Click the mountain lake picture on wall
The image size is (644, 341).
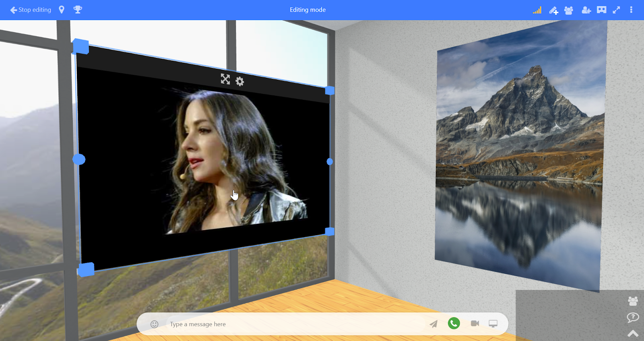click(520, 157)
